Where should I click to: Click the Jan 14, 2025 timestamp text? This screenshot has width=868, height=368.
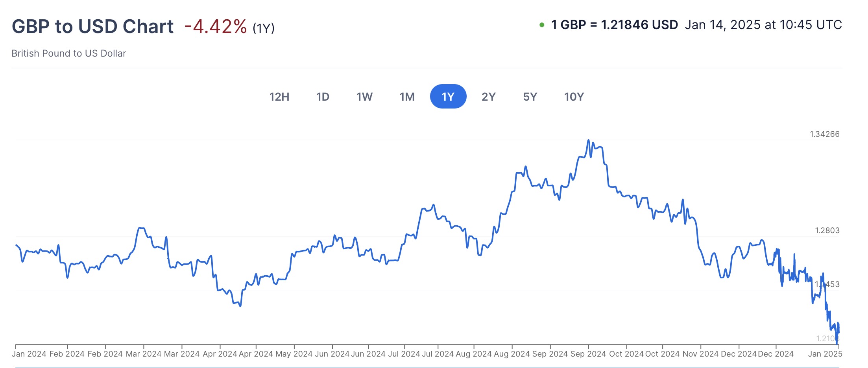click(763, 25)
